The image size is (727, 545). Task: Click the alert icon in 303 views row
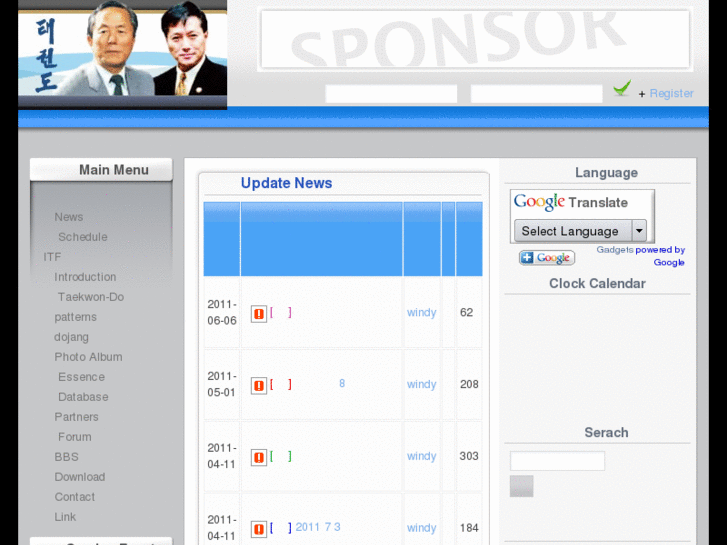click(259, 457)
